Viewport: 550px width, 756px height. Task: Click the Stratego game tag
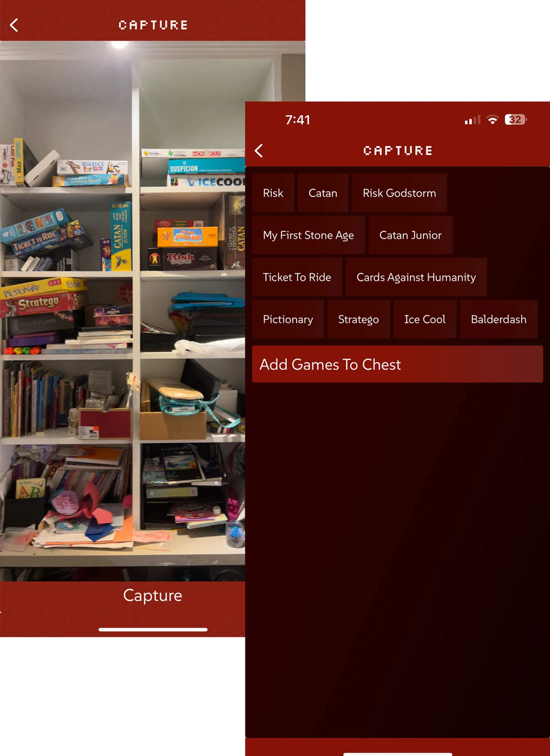(359, 319)
